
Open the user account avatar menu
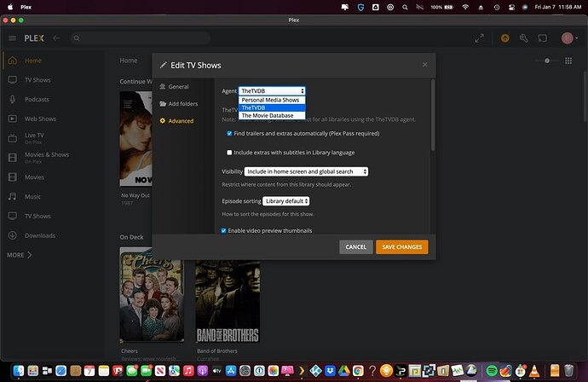[x=568, y=38]
